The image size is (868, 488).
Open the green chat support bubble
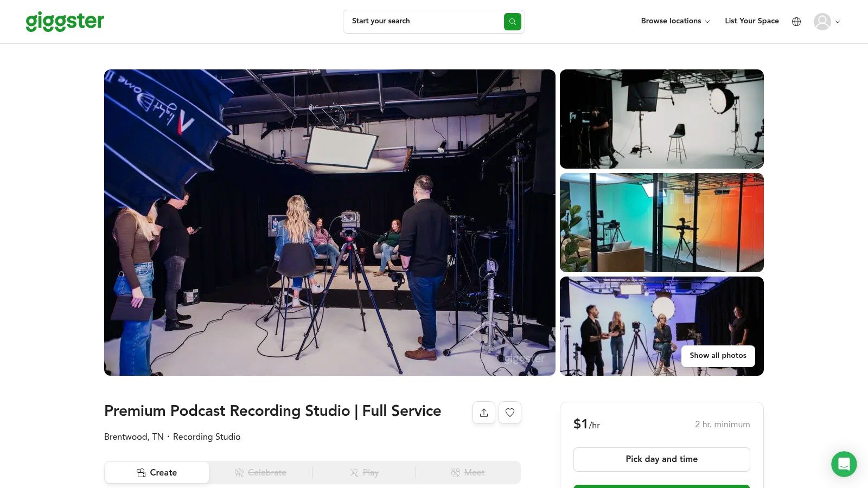(x=844, y=464)
